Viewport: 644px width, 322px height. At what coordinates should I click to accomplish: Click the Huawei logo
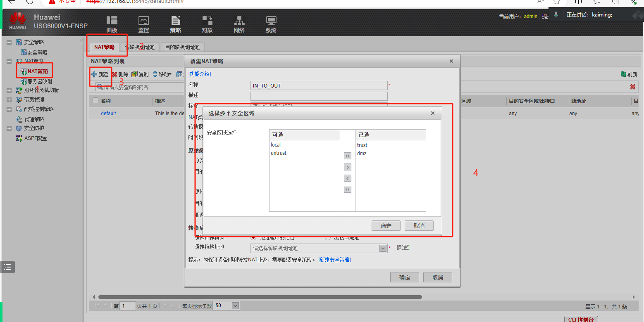17,21
